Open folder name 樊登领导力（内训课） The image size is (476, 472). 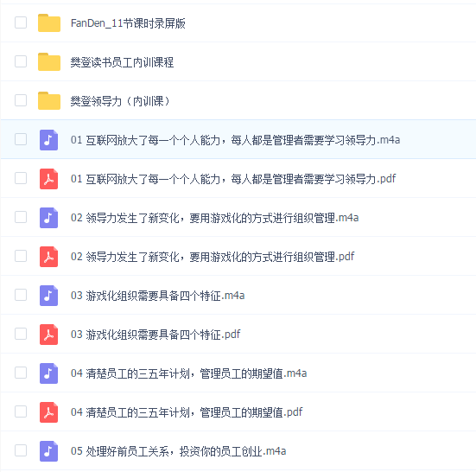pyautogui.click(x=120, y=101)
